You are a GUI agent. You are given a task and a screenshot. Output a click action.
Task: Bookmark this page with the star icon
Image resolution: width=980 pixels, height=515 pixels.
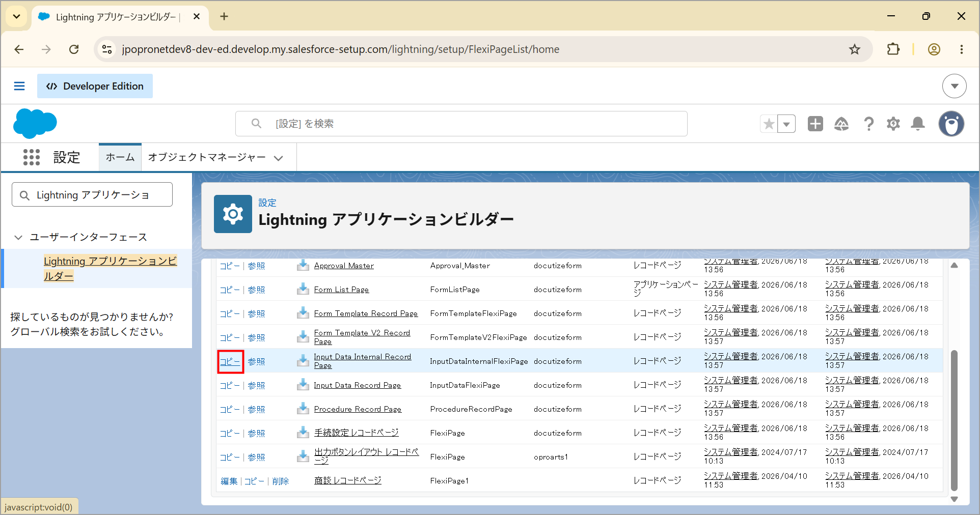(854, 49)
